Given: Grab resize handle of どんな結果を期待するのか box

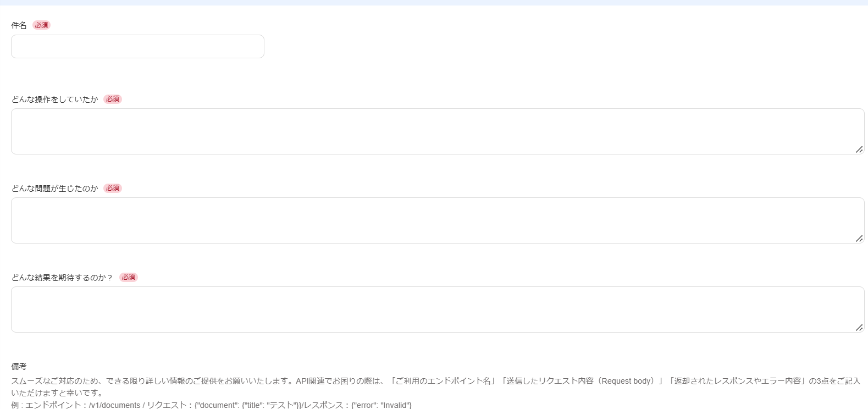Looking at the screenshot, I should pos(859,328).
